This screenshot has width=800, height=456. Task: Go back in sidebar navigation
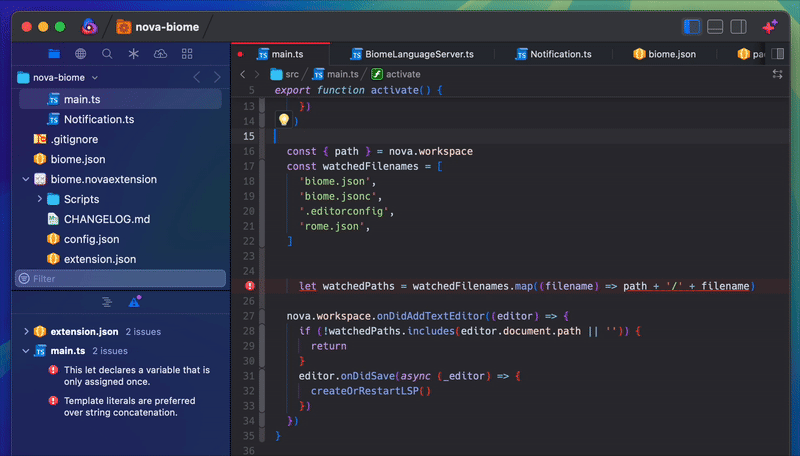197,78
